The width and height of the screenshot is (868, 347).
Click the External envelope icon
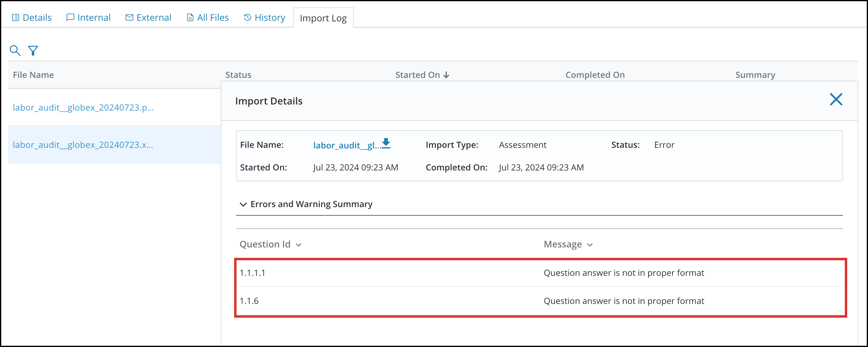pos(129,17)
